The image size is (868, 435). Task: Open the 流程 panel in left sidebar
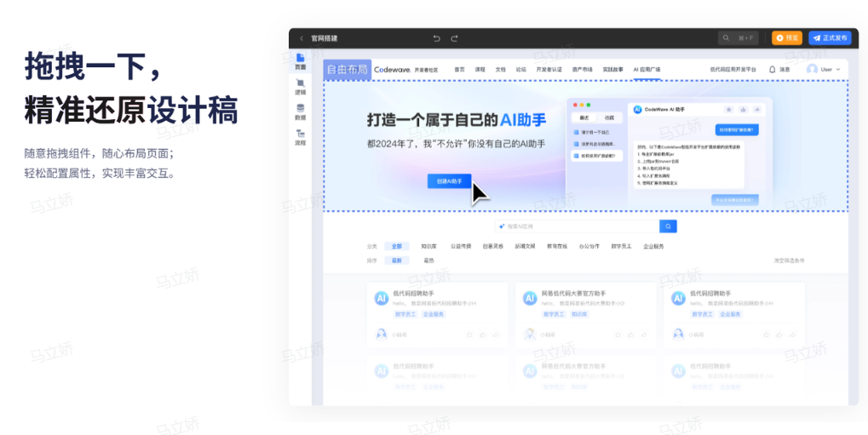[300, 138]
